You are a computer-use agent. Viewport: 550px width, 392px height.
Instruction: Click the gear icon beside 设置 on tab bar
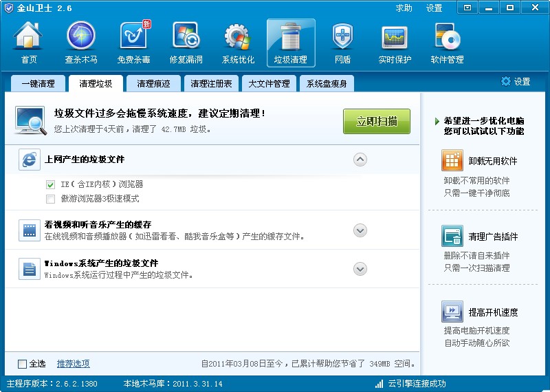505,81
